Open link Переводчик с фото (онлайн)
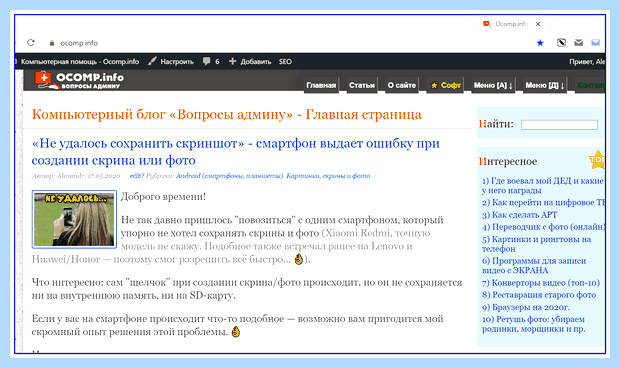This screenshot has height=368, width=620. point(544,227)
